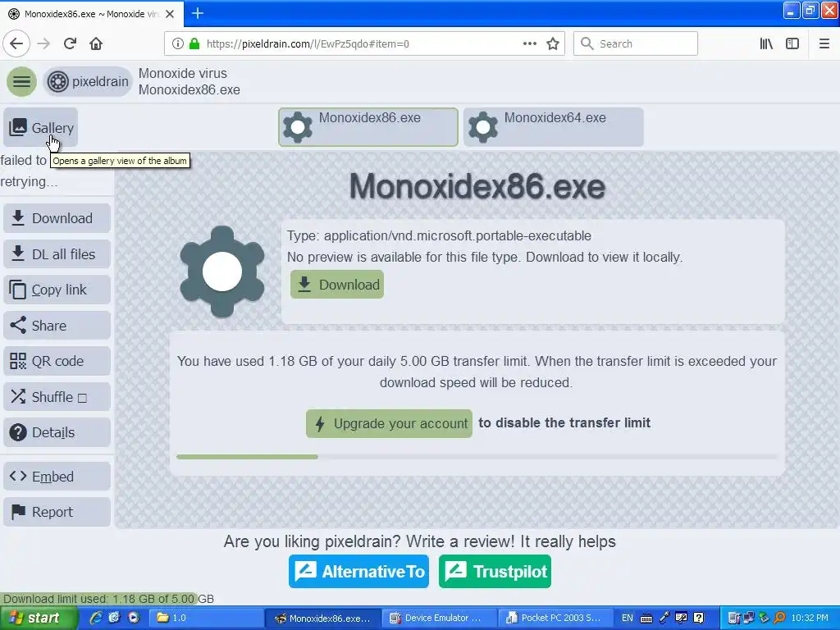
Task: Open a new tab with plus button
Action: pos(197,13)
